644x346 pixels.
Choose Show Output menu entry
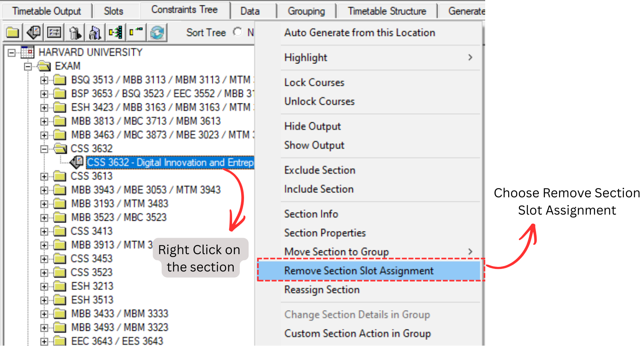pos(314,145)
